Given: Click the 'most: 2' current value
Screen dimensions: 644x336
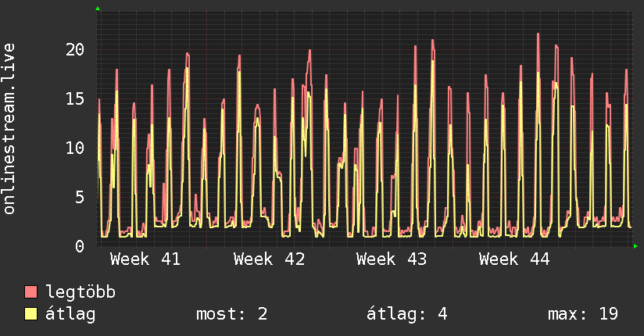Looking at the screenshot, I should pos(232,314).
